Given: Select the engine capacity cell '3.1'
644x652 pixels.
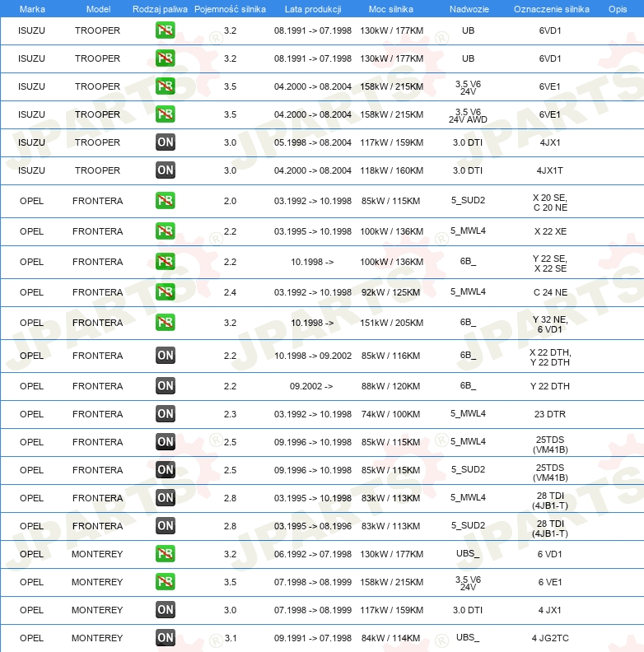Looking at the screenshot, I should (x=231, y=638).
